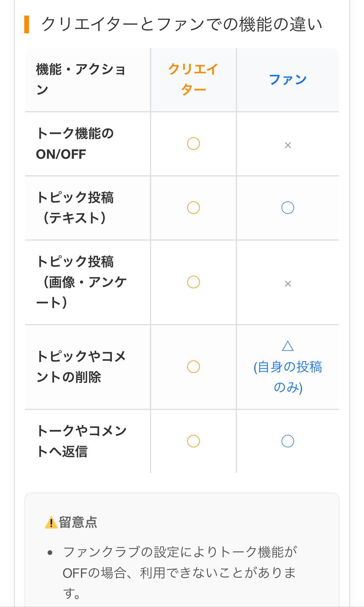Click fan blue circle for トピック投稿(テキスト)
This screenshot has width=364, height=607.
click(x=288, y=208)
